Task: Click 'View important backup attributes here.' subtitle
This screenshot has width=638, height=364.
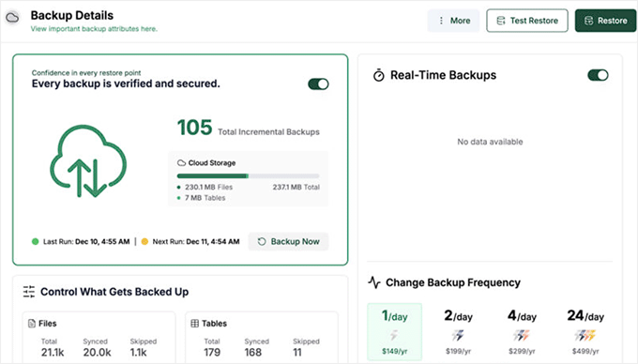Action: [94, 29]
